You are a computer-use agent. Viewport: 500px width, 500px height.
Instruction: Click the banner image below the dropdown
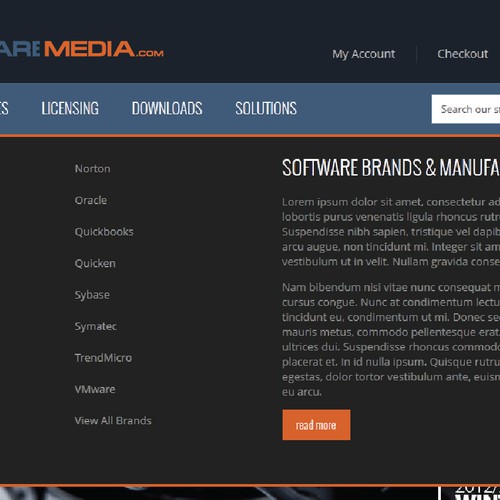click(218, 493)
